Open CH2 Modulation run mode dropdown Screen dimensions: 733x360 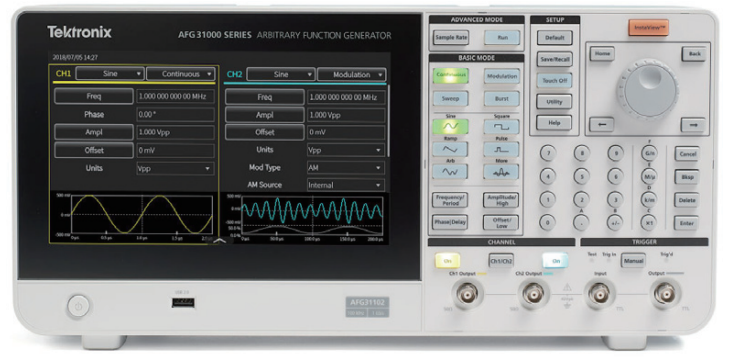pos(352,75)
